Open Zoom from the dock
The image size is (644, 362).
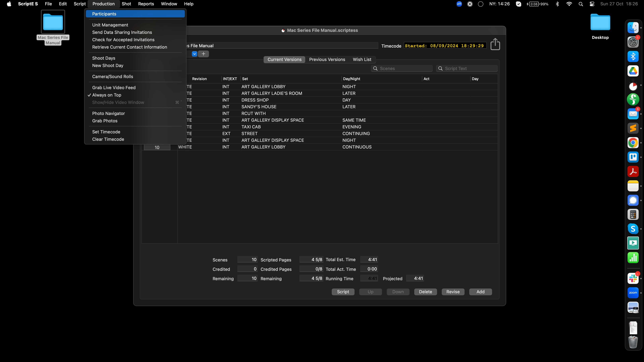633,293
